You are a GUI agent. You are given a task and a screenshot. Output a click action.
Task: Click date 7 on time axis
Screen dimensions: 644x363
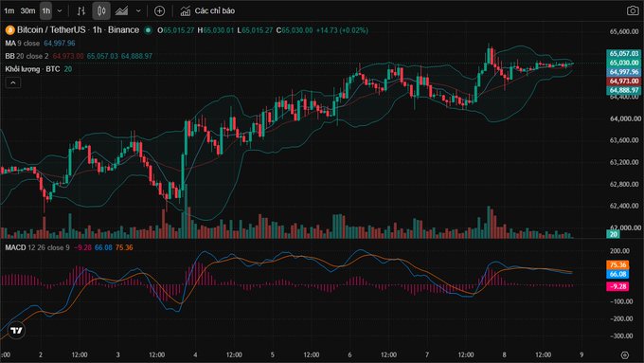point(427,354)
